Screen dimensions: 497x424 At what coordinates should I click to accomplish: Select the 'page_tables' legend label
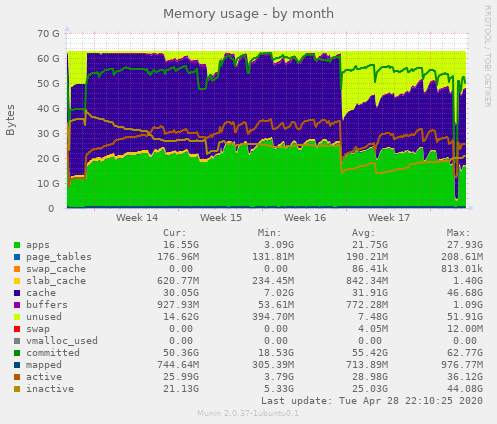[59, 257]
